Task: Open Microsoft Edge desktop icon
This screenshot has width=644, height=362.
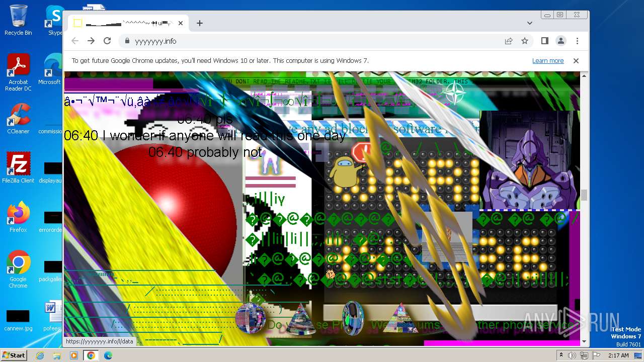Action: coord(49,69)
